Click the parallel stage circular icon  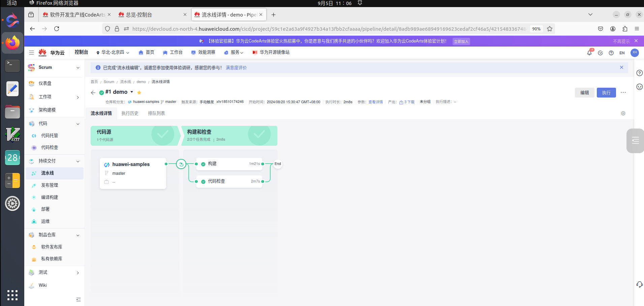coord(181,164)
